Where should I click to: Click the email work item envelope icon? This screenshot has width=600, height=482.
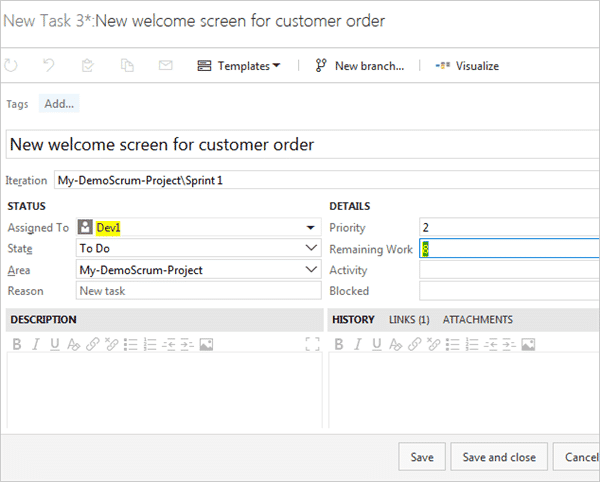[166, 66]
